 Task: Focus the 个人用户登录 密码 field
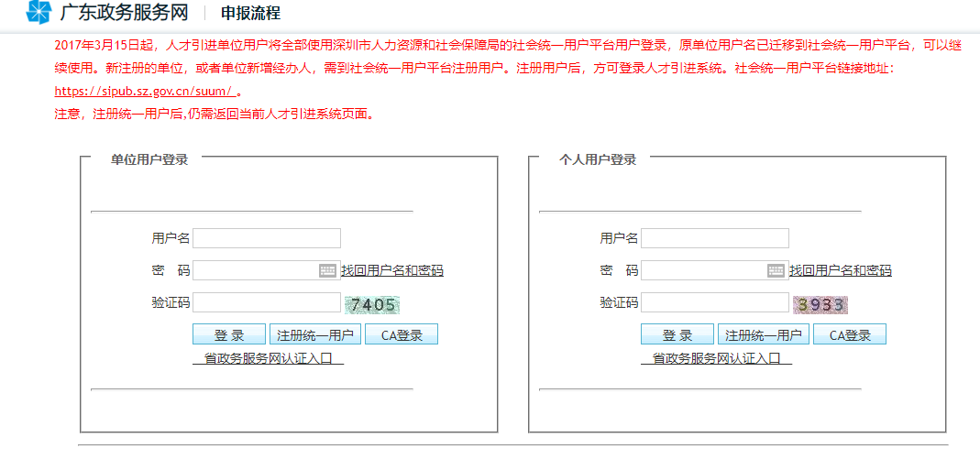(x=715, y=270)
